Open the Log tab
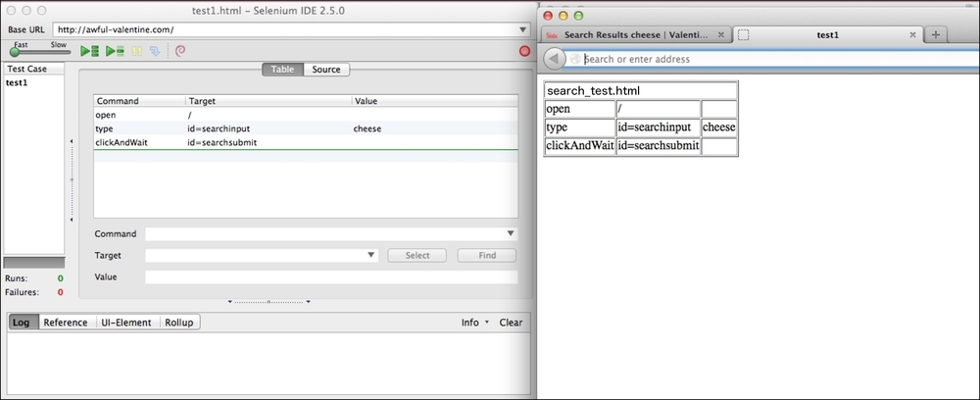This screenshot has width=980, height=400. click(22, 323)
